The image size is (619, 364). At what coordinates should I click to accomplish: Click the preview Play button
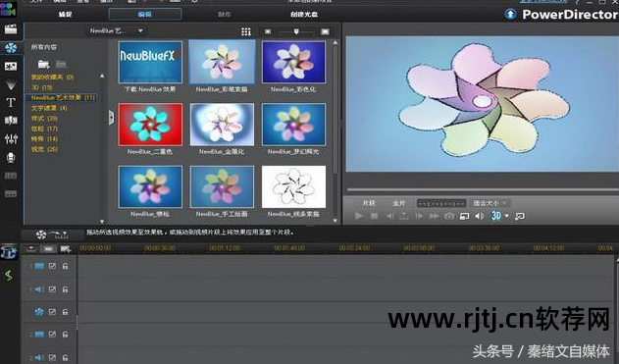(358, 216)
